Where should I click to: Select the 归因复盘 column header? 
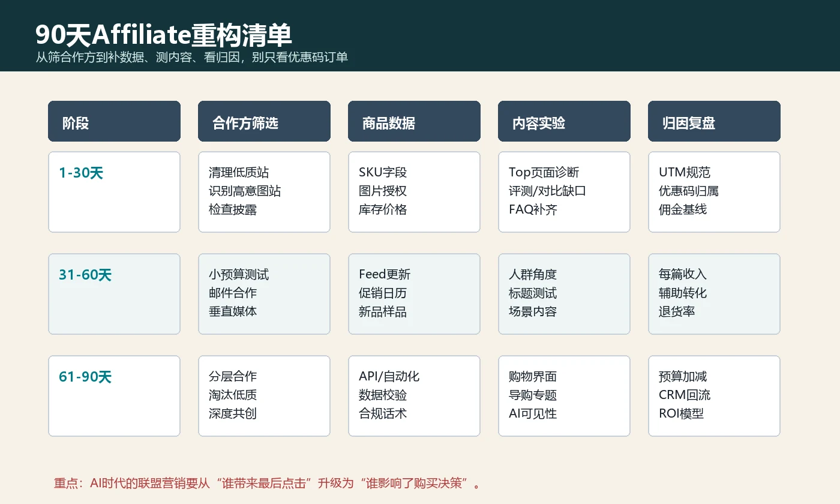coord(714,121)
